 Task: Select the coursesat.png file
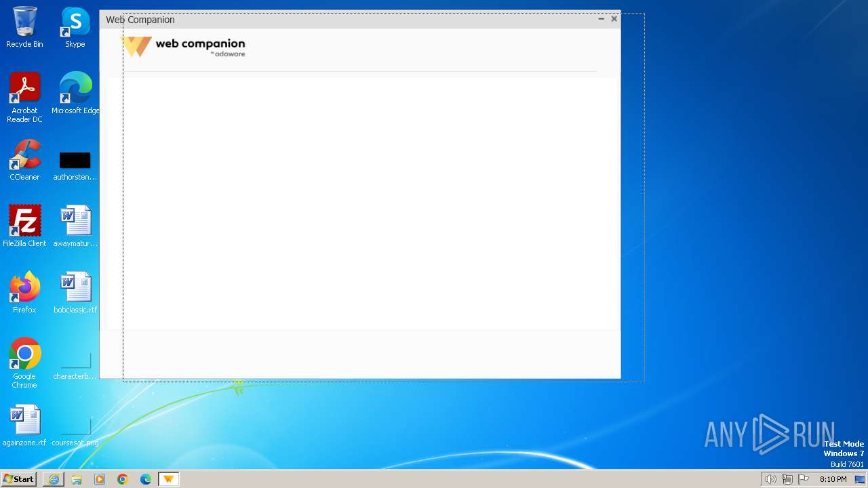pyautogui.click(x=75, y=432)
